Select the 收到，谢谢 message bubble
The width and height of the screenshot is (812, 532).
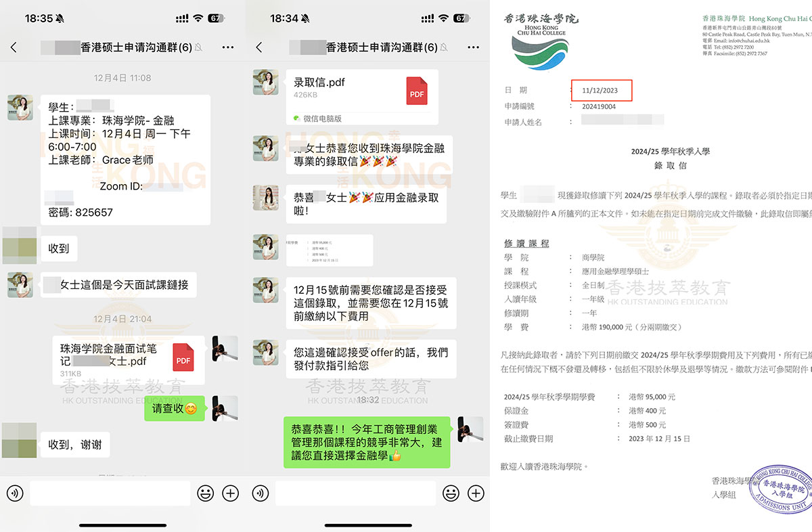(x=75, y=445)
